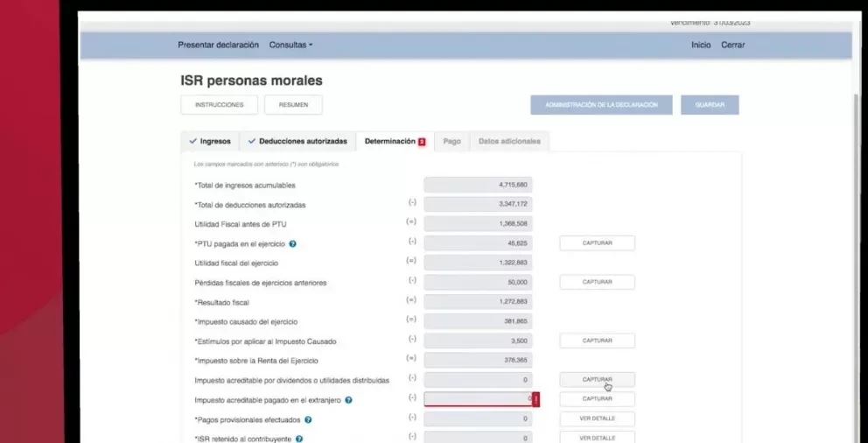Click the Utilidad Fiscal antes de PTU label
The image size is (868, 443).
tap(241, 224)
